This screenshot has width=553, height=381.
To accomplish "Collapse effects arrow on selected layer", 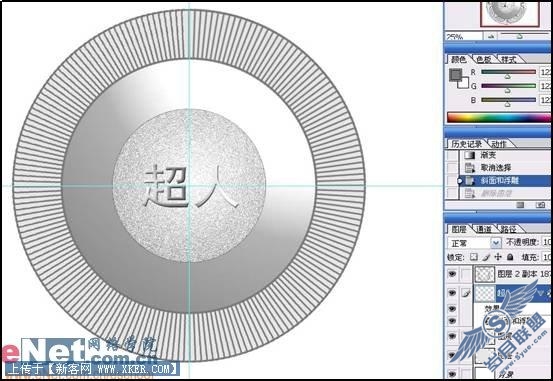I will coord(542,292).
